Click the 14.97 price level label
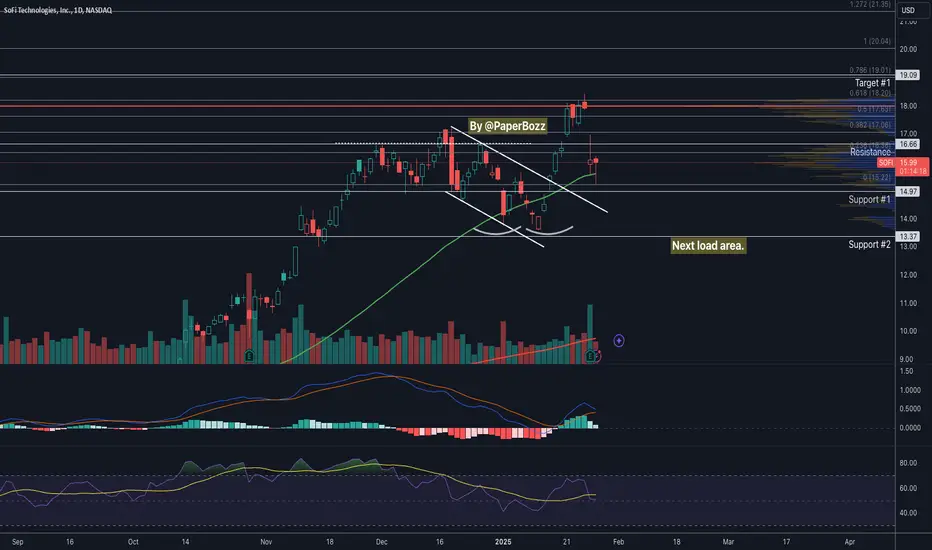Viewport: 932px width, 550px height. [908, 191]
